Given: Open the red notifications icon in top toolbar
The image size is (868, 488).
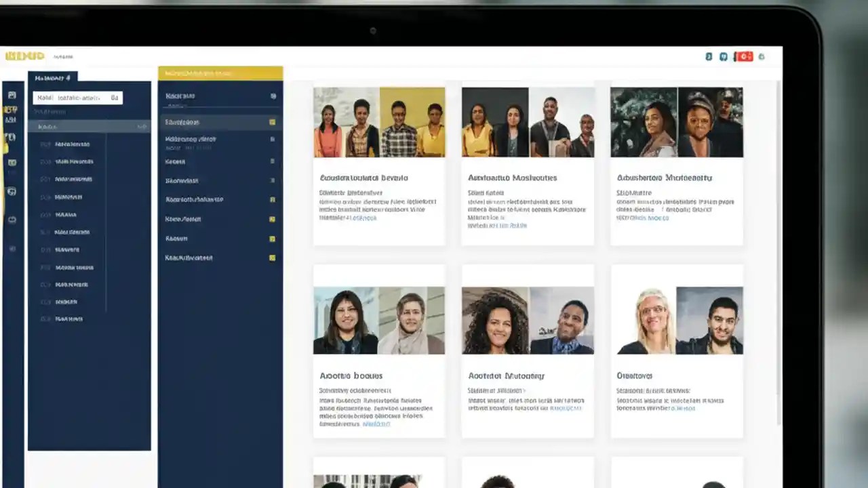Looking at the screenshot, I should point(745,56).
